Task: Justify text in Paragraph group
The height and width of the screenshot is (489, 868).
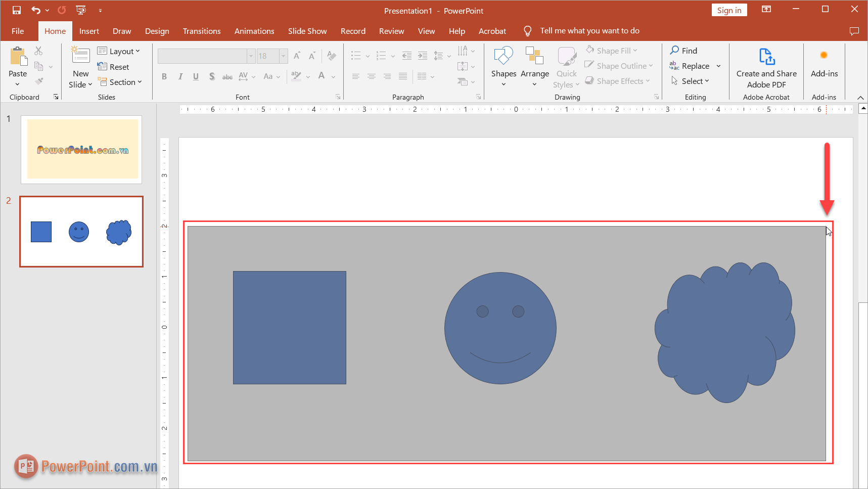Action: 403,76
